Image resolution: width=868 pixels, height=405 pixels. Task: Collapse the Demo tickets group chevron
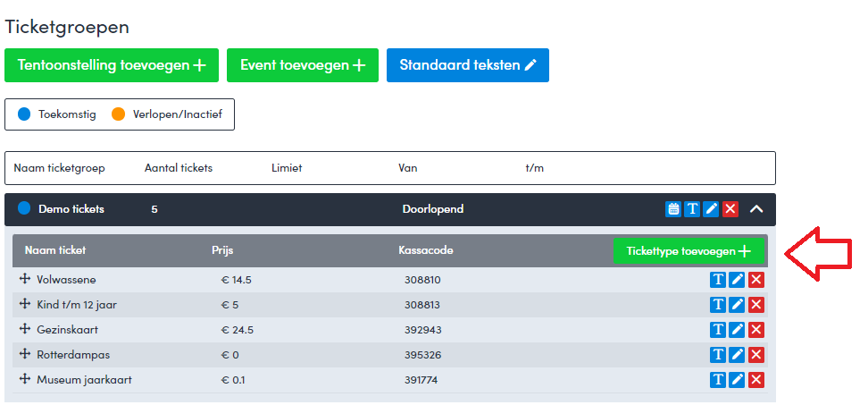click(x=756, y=209)
